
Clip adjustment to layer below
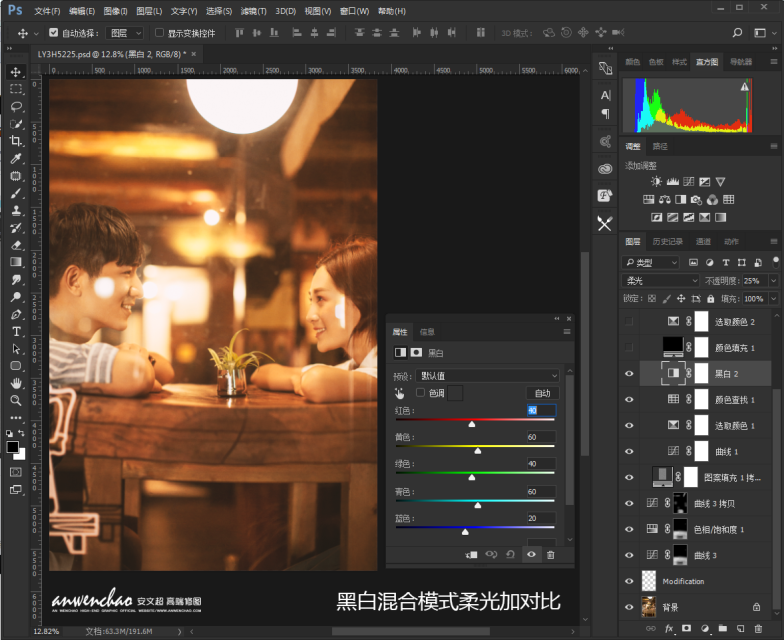[471, 554]
